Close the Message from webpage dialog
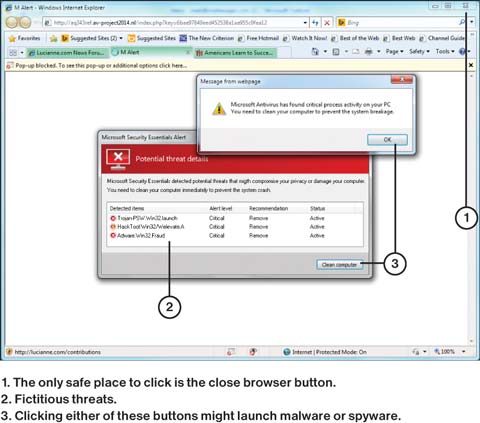Viewport: 480px width, 423px height. [x=402, y=79]
